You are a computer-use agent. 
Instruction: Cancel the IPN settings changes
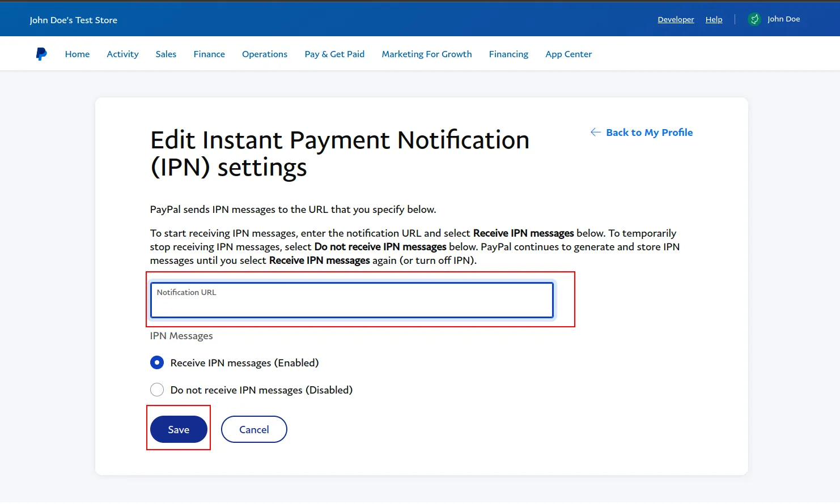[254, 429]
